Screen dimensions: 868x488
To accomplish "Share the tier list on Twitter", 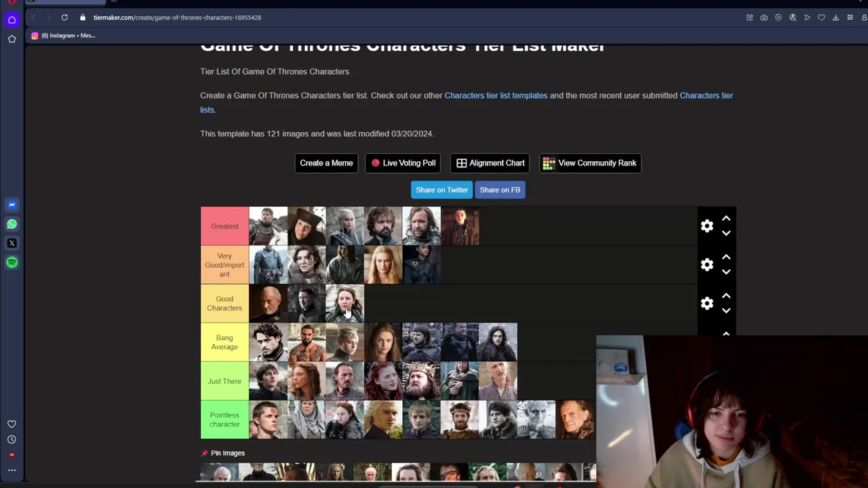I will pos(442,190).
